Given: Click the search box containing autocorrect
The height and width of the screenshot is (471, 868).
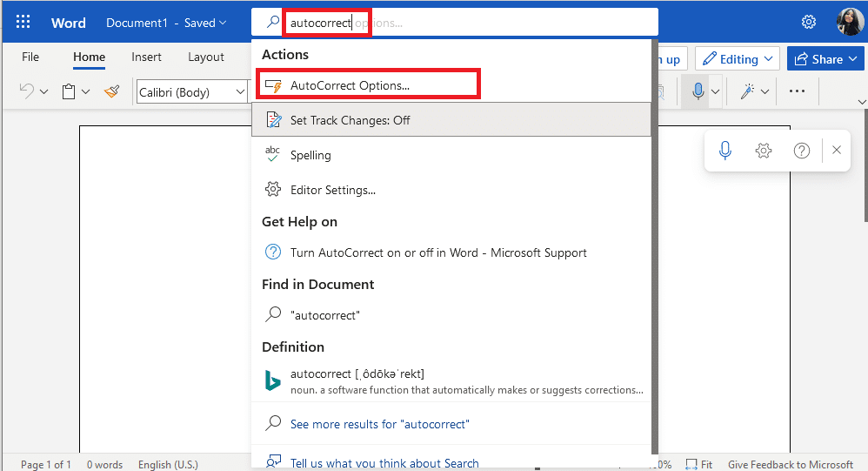Looking at the screenshot, I should coord(455,22).
